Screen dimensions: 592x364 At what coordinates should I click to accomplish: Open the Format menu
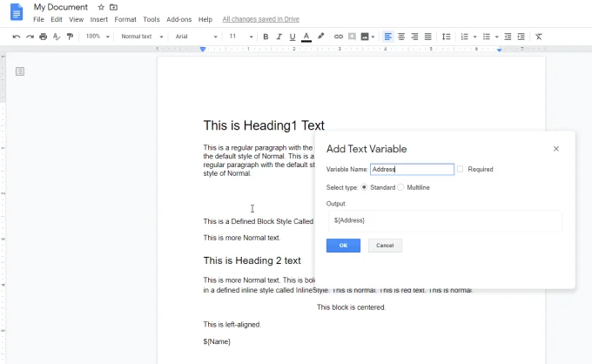[x=125, y=19]
